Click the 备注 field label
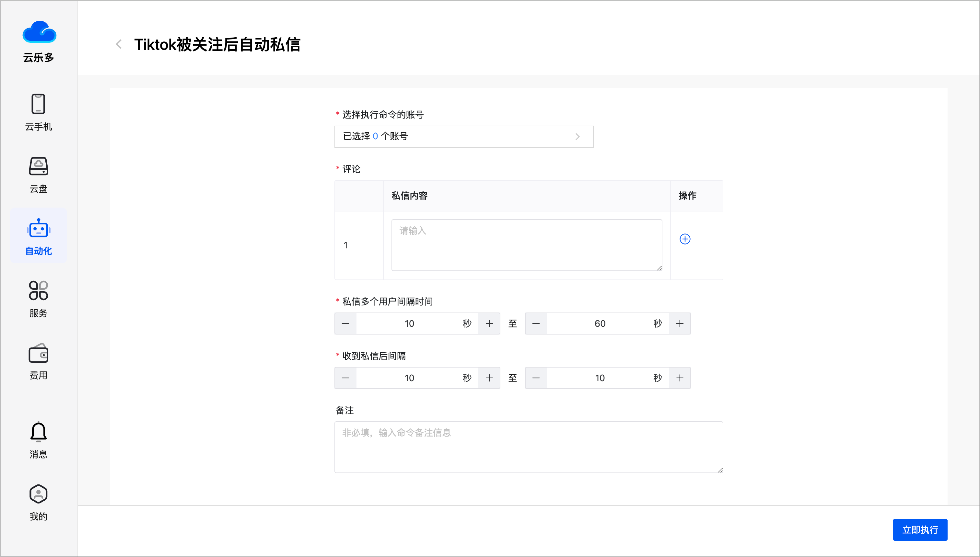The width and height of the screenshot is (980, 557). tap(344, 411)
